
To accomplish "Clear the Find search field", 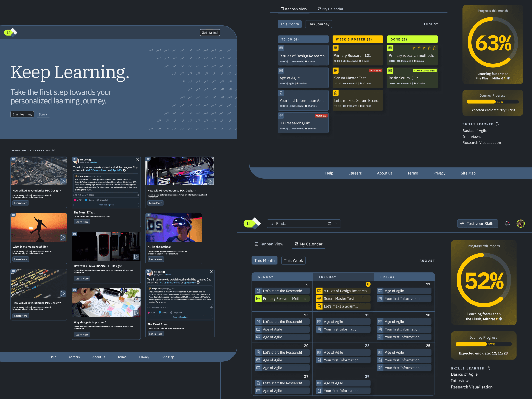I will tap(336, 223).
